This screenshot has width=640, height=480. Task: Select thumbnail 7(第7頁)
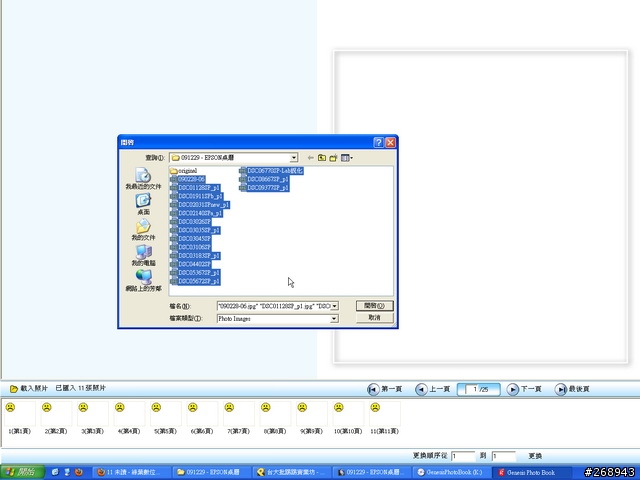click(x=238, y=417)
